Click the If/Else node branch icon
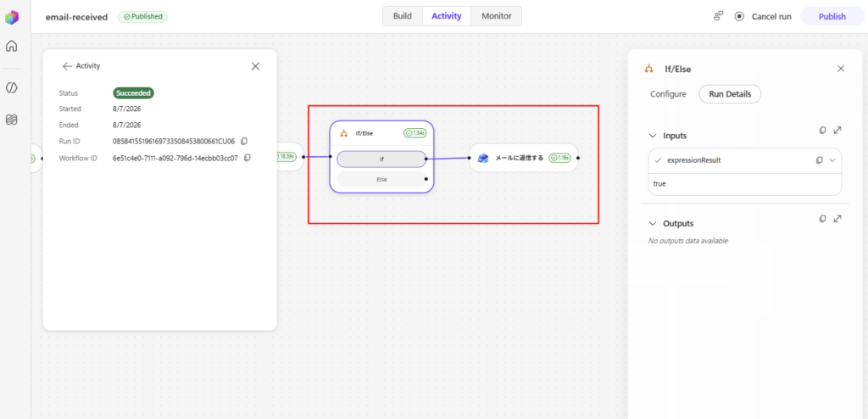This screenshot has width=868, height=419. pos(344,133)
